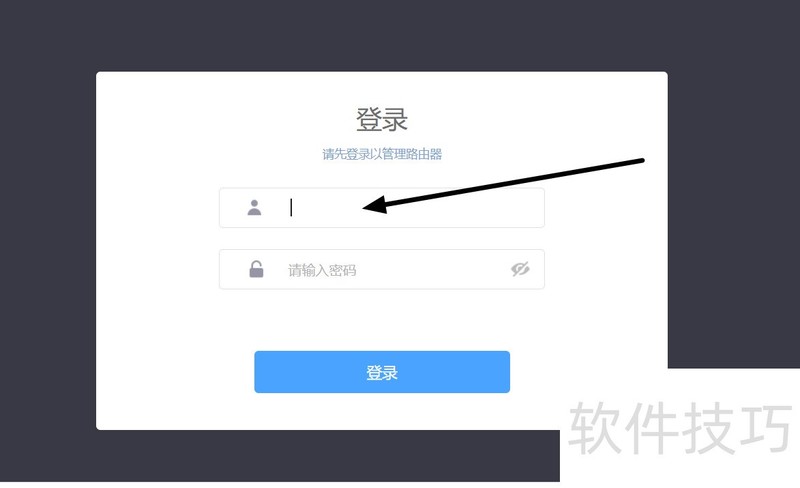800x488 pixels.
Task: Click the 登 character in the heading
Action: (368, 119)
